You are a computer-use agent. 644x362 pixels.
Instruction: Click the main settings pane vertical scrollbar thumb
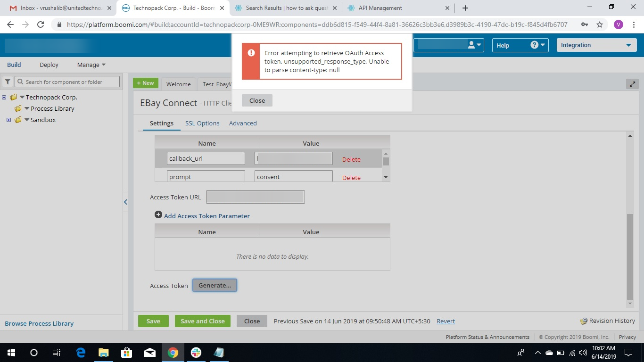630,256
